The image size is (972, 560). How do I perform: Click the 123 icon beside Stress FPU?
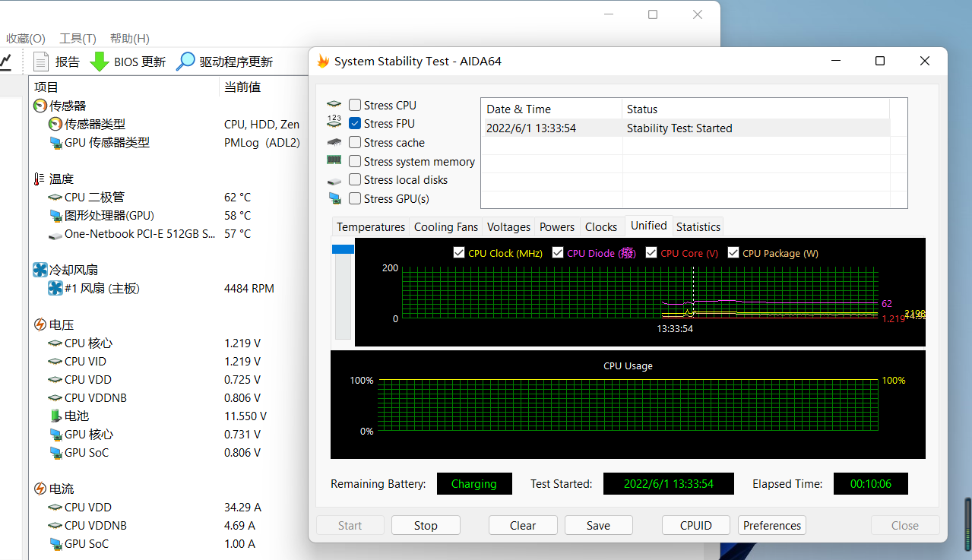pos(334,122)
